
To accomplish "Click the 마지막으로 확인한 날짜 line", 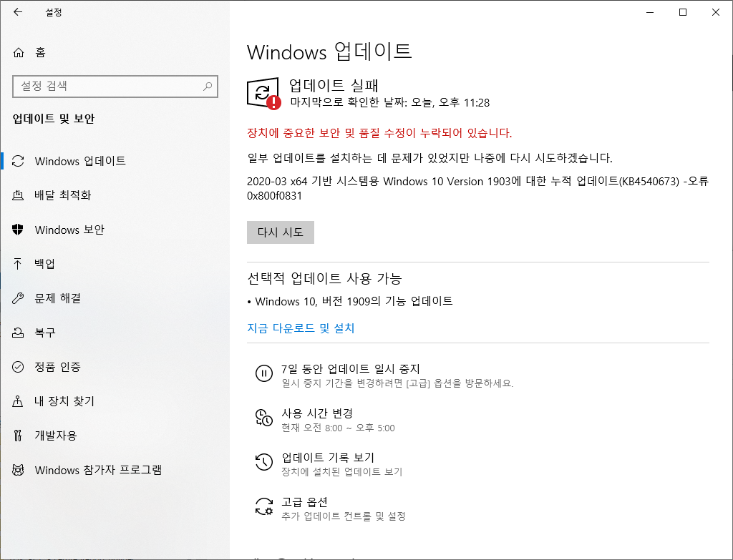I will (390, 102).
